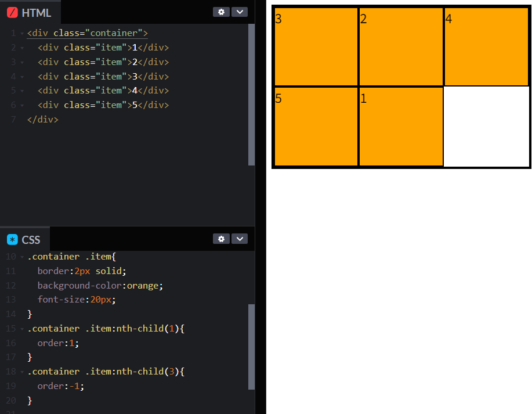
Task: Fold the nth-child(3) rule at CSS line 18
Action: [22, 372]
